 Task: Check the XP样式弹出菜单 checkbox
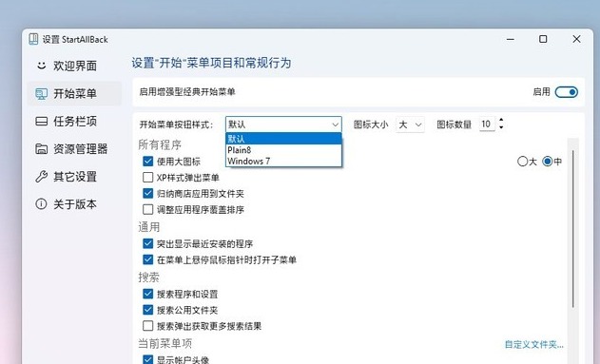point(147,178)
